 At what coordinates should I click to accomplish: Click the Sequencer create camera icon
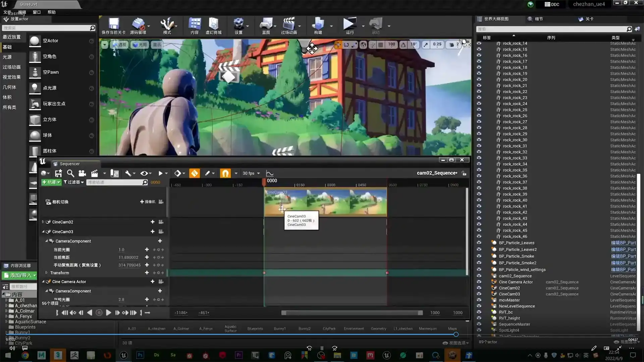point(82,173)
